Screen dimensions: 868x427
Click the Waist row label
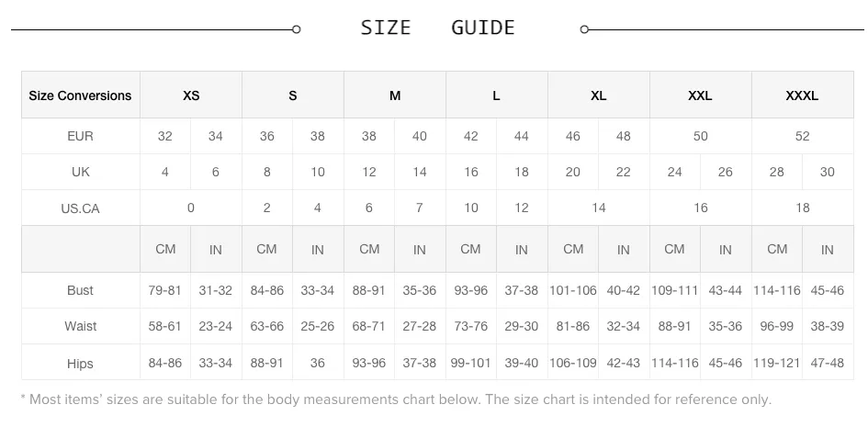80,326
